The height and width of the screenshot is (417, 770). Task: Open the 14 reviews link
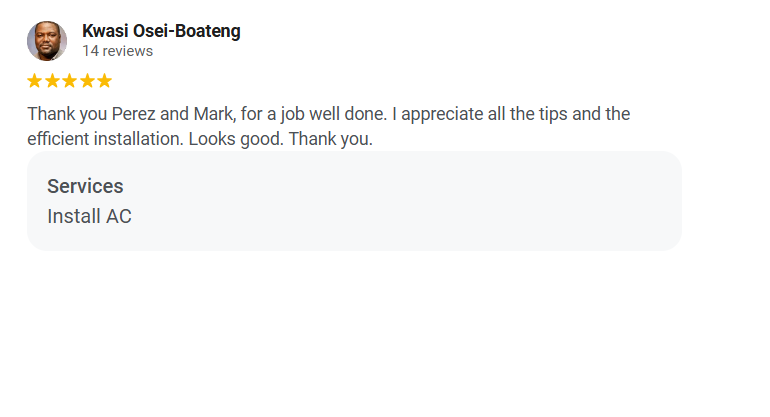(117, 51)
